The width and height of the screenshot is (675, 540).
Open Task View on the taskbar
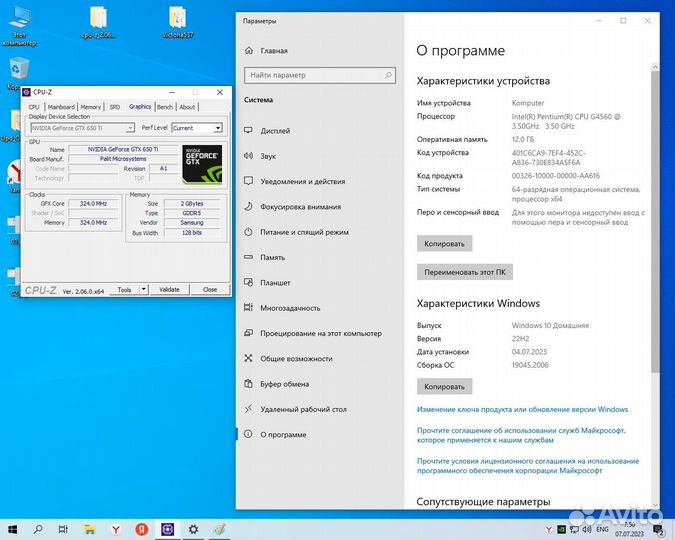pos(63,529)
